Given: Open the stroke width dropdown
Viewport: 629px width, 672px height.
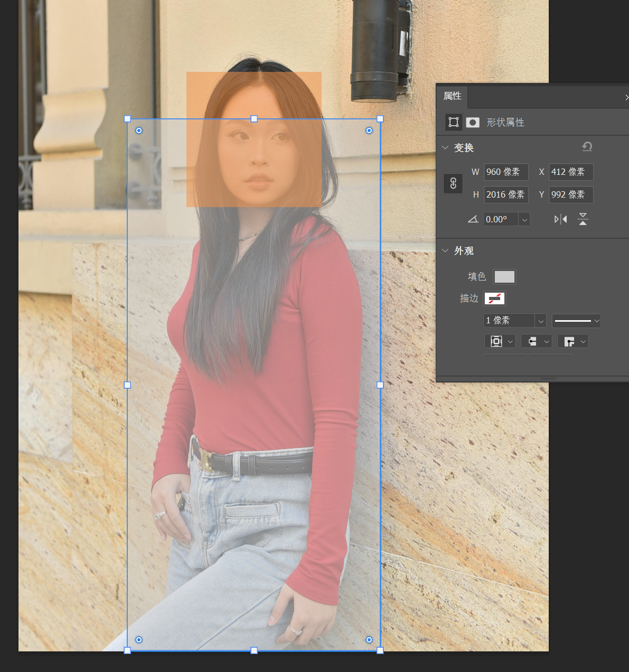Looking at the screenshot, I should point(540,321).
